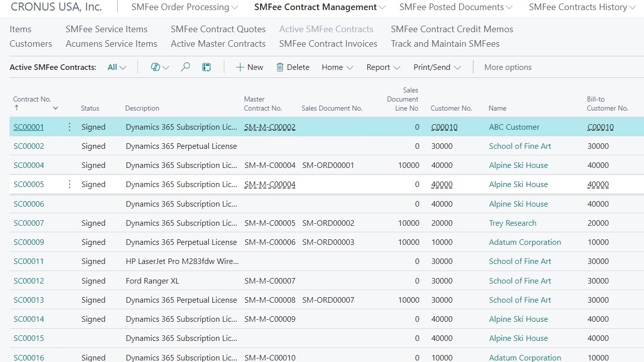Expand the Report dropdown
The image size is (644, 362).
[383, 67]
